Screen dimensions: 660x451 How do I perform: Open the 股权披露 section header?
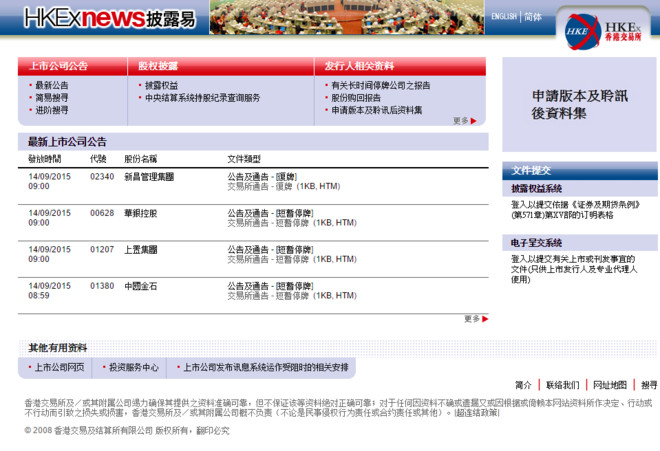158,66
